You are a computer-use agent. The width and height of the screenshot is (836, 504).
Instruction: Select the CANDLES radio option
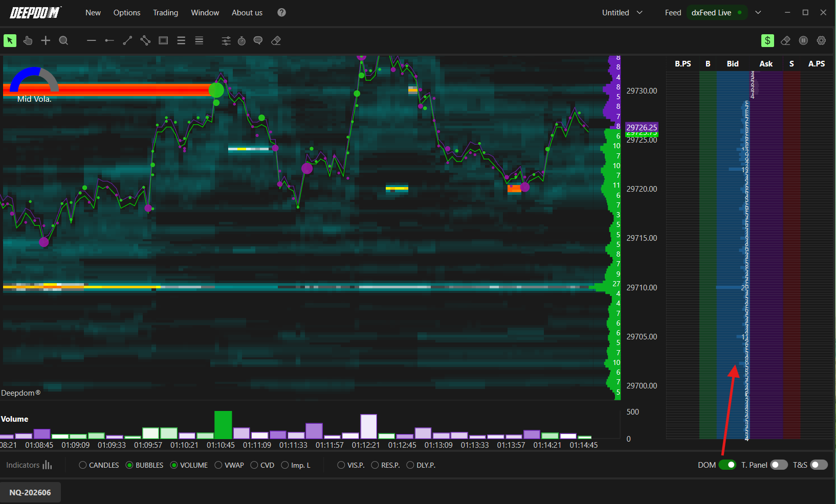(99, 465)
